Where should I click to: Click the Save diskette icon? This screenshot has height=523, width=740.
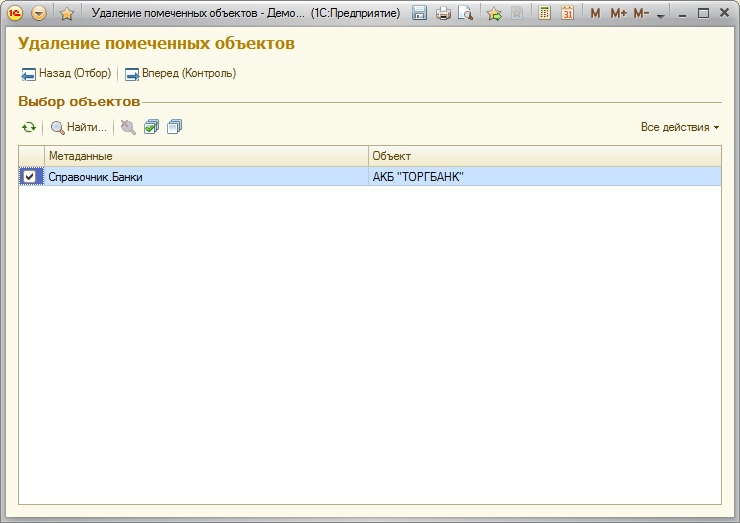coord(419,13)
